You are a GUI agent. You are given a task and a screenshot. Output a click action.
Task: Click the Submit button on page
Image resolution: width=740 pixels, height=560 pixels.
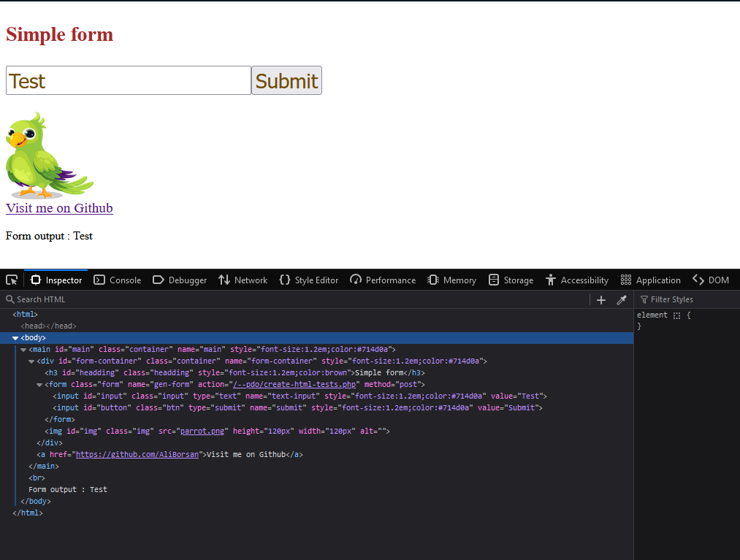pos(287,80)
